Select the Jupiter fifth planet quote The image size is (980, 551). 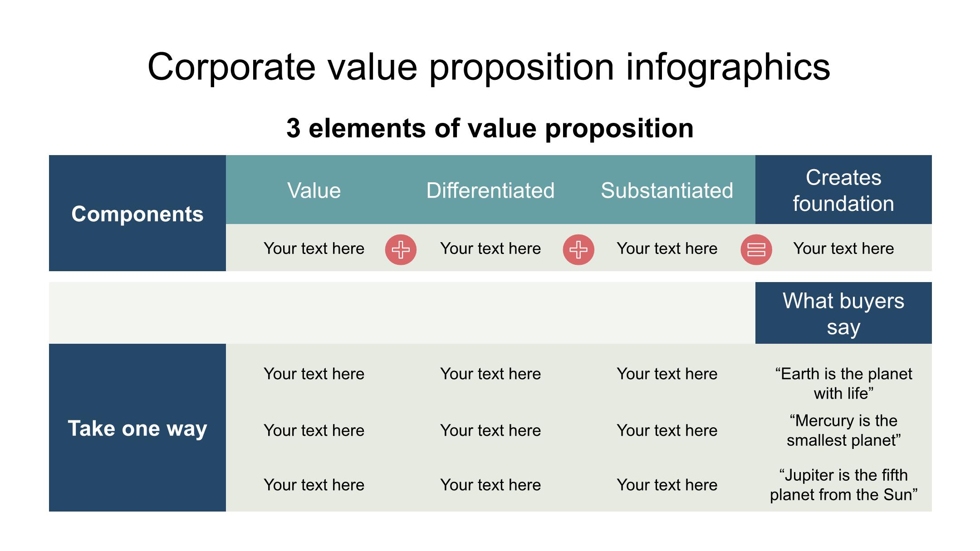(x=843, y=485)
